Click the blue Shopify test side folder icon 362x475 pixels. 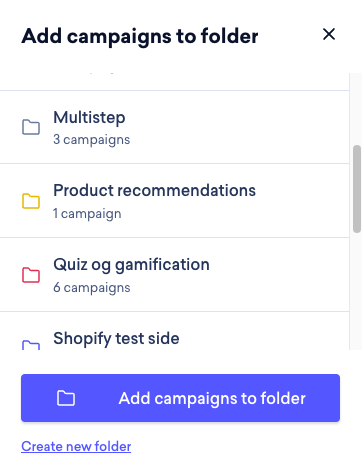click(x=31, y=345)
